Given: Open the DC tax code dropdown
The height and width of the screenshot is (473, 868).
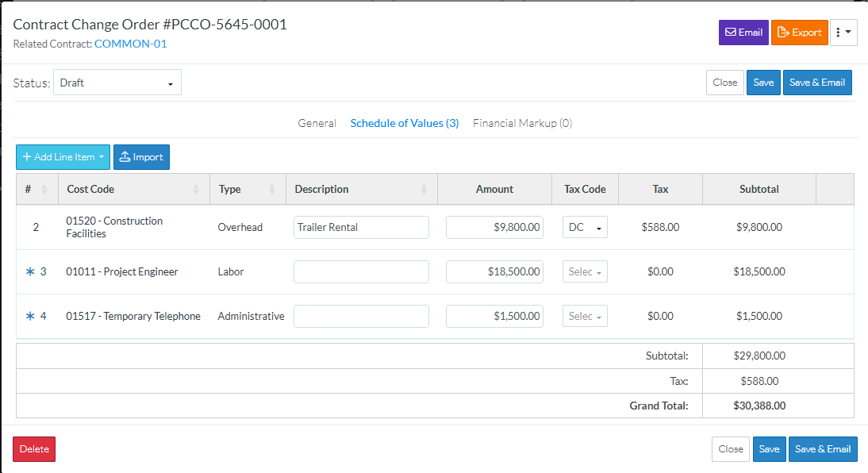Looking at the screenshot, I should [585, 228].
